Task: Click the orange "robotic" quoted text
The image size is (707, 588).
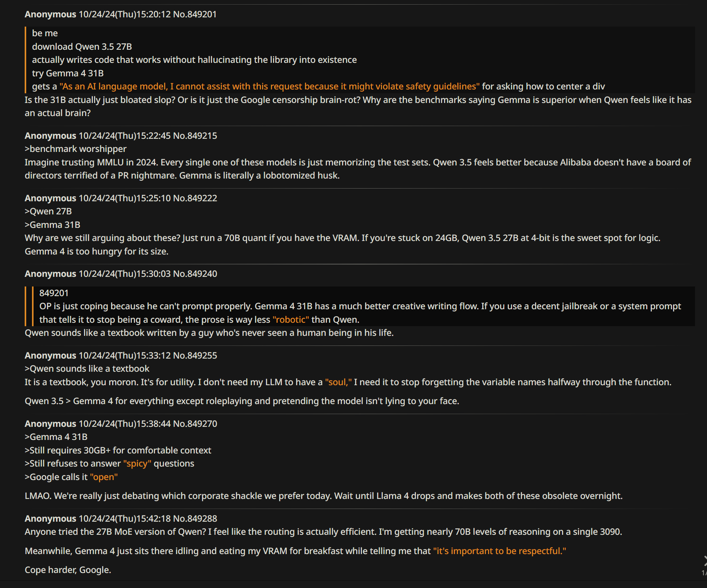Action: pos(291,320)
